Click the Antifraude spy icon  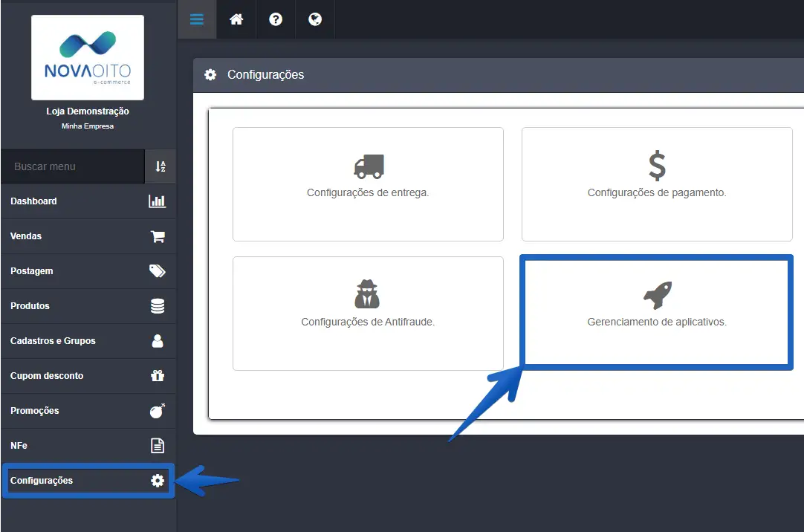pyautogui.click(x=367, y=294)
